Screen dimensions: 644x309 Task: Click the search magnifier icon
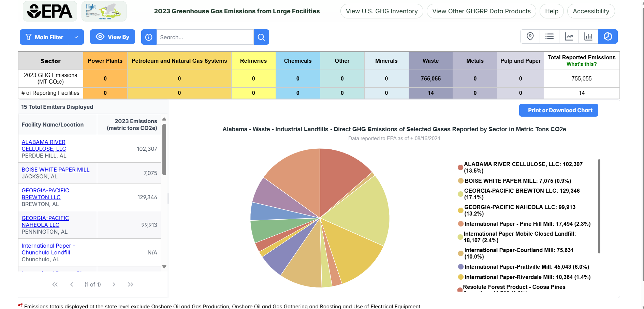261,37
